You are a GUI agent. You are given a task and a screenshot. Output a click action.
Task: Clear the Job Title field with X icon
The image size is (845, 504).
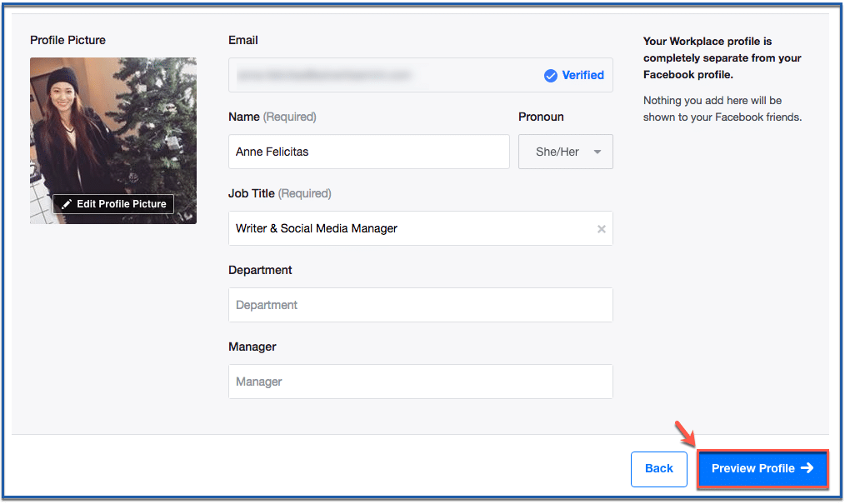click(x=602, y=229)
